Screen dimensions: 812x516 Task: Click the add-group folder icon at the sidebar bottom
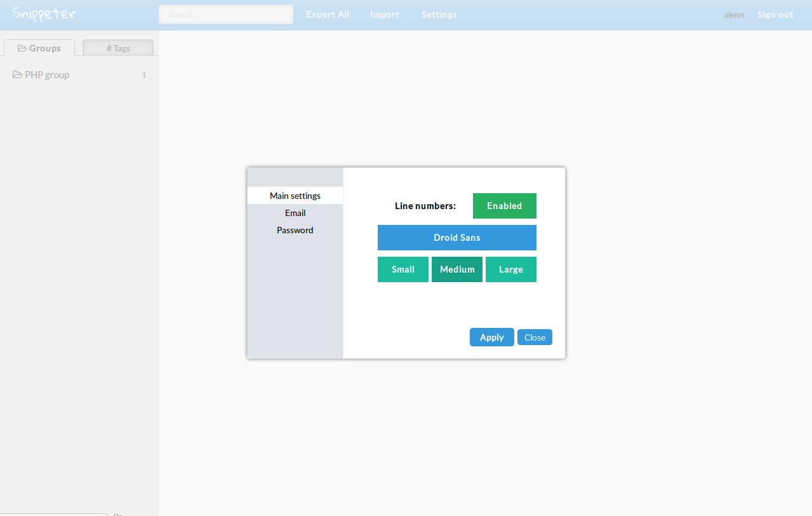click(118, 514)
